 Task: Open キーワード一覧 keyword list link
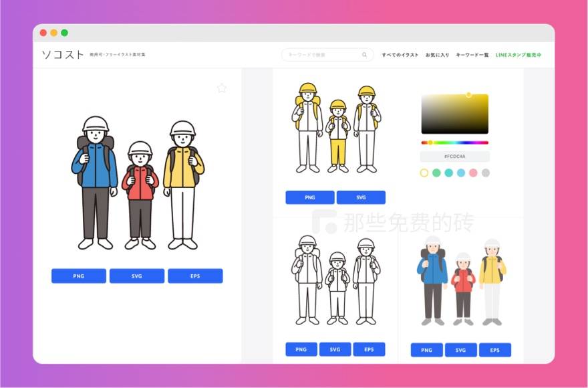pyautogui.click(x=472, y=55)
